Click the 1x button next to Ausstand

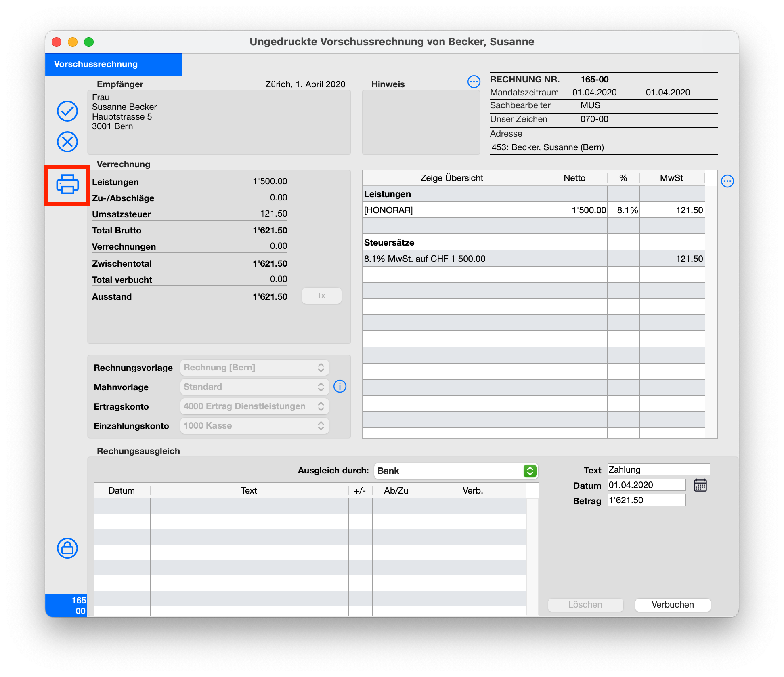tap(321, 296)
